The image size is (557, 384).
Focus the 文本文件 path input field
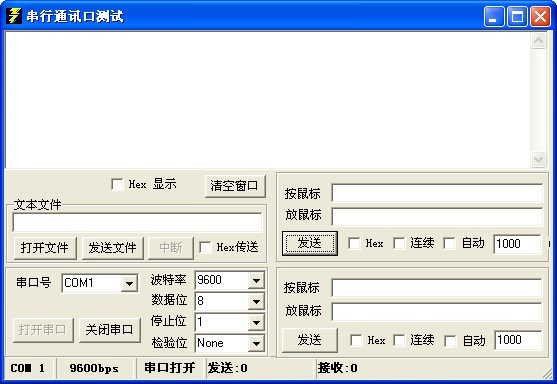(137, 223)
